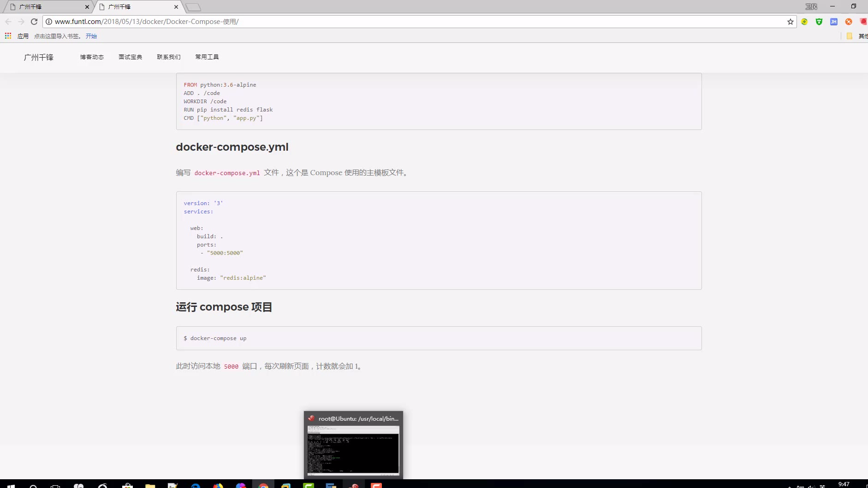
Task: Click the "version: '3'" line
Action: click(x=203, y=203)
